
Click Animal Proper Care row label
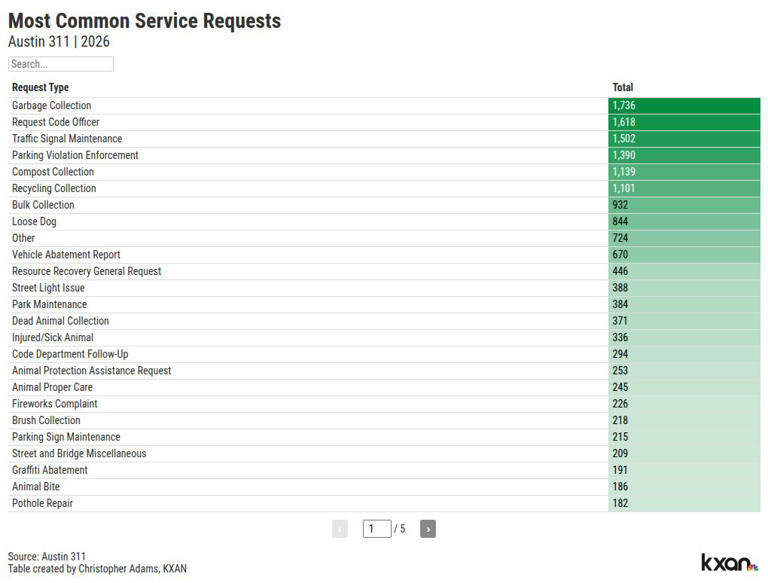click(x=52, y=388)
